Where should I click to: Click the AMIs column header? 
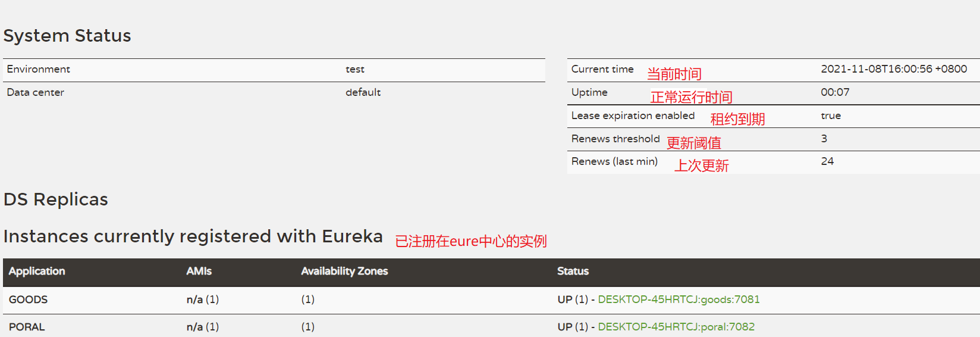pos(199,271)
